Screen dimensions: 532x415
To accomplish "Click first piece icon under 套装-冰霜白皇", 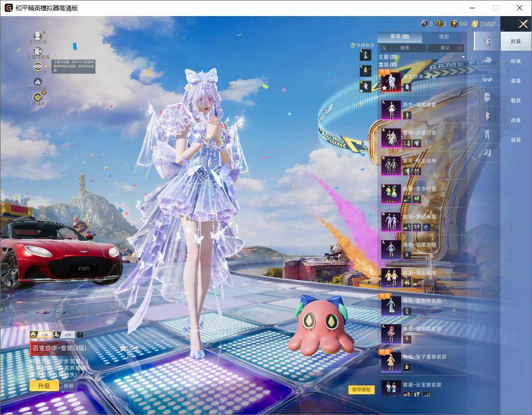I will pos(407,144).
